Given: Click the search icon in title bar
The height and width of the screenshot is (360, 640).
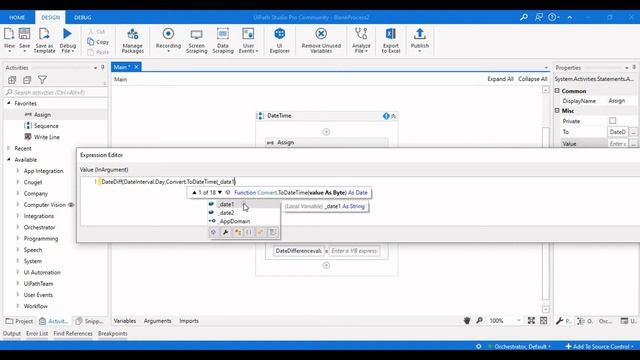Looking at the screenshot, I should (x=524, y=17).
